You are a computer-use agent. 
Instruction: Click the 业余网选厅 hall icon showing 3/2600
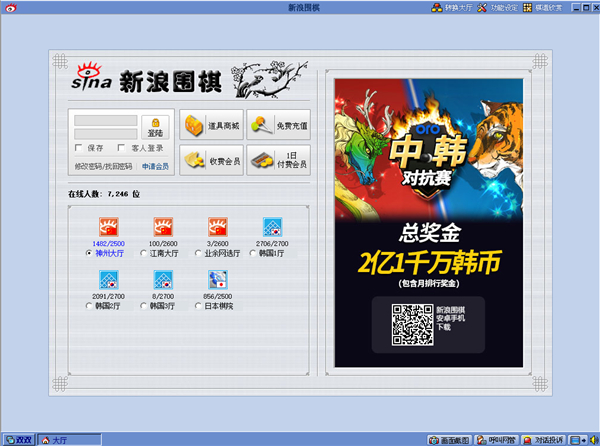point(218,227)
